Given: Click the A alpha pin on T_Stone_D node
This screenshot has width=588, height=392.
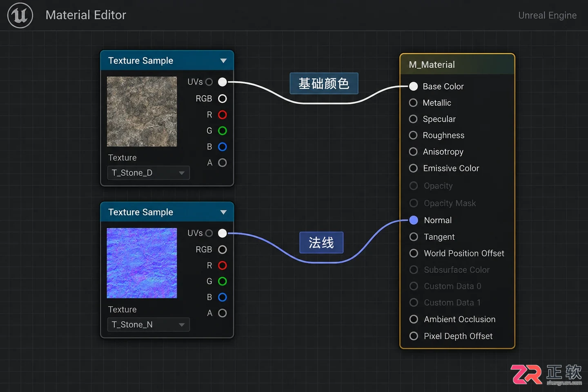Looking at the screenshot, I should tap(222, 163).
